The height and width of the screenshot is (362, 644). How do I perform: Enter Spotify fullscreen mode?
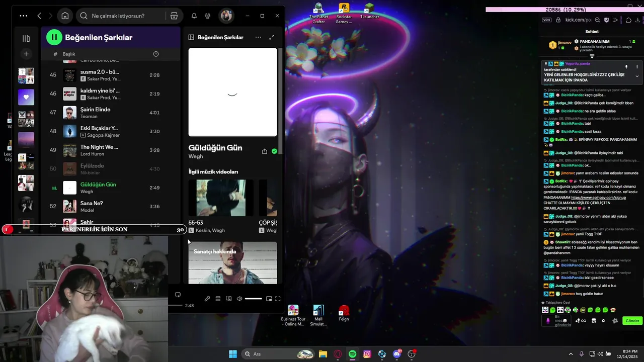click(278, 299)
